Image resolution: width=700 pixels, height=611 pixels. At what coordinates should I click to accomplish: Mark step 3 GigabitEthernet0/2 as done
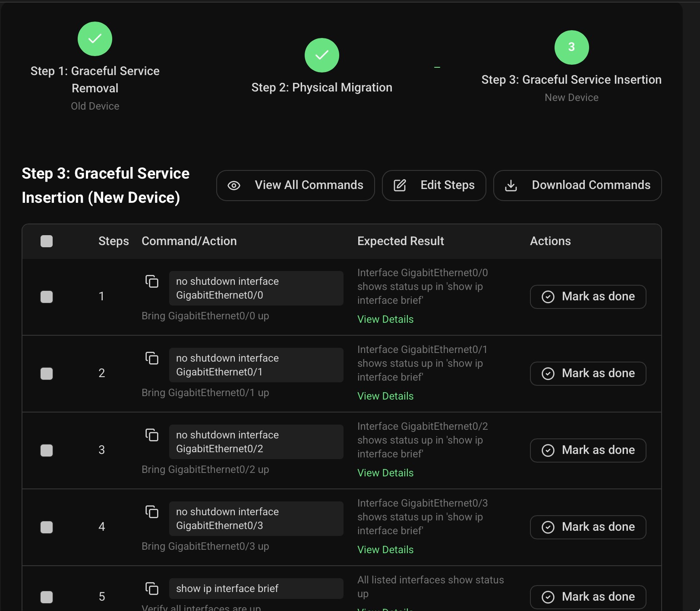(588, 450)
